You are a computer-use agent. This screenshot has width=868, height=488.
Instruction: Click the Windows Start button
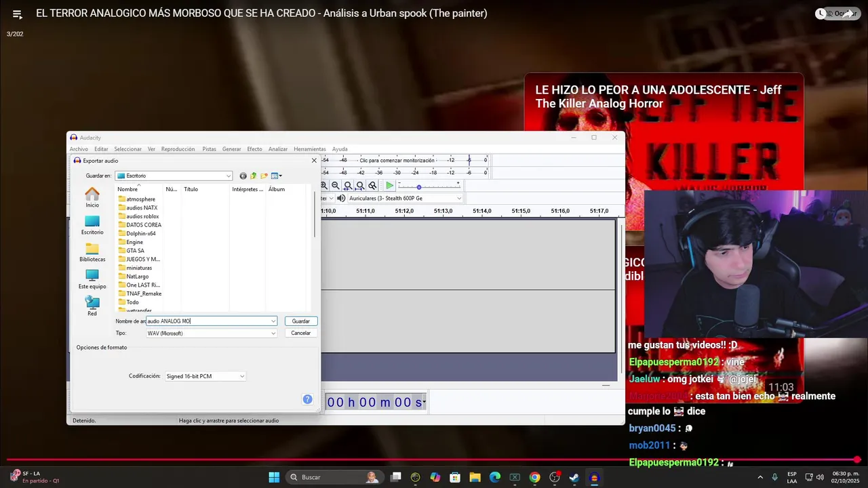click(x=274, y=477)
